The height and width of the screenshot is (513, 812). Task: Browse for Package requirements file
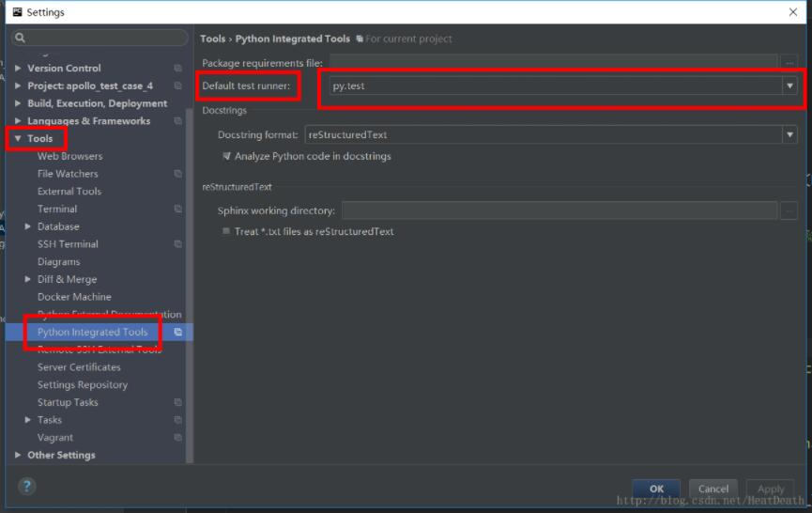789,63
